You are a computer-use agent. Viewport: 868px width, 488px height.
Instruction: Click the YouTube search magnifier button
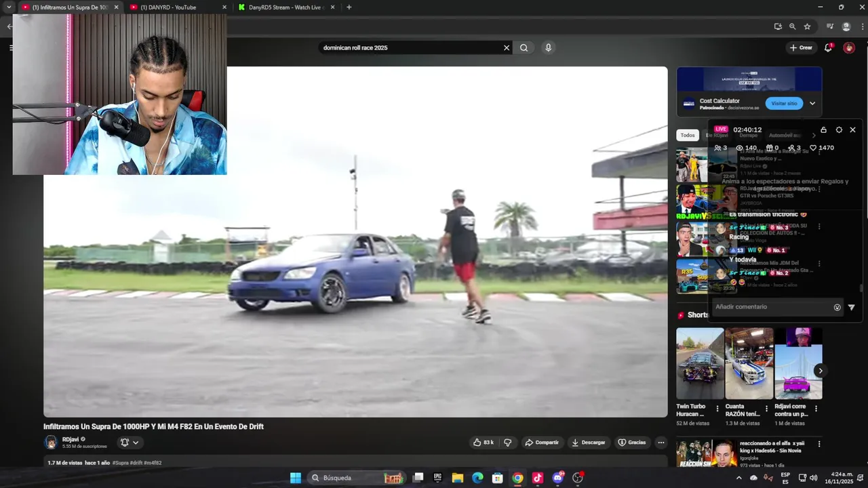(x=524, y=47)
